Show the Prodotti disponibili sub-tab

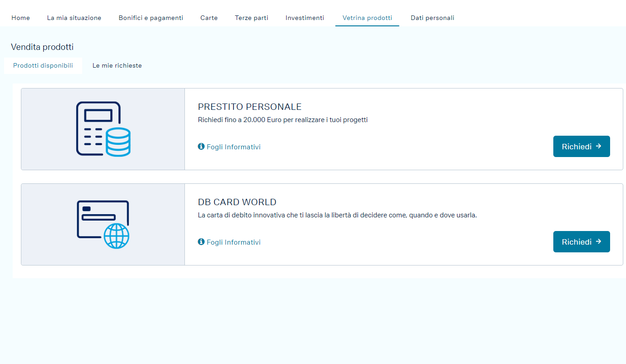(x=43, y=66)
